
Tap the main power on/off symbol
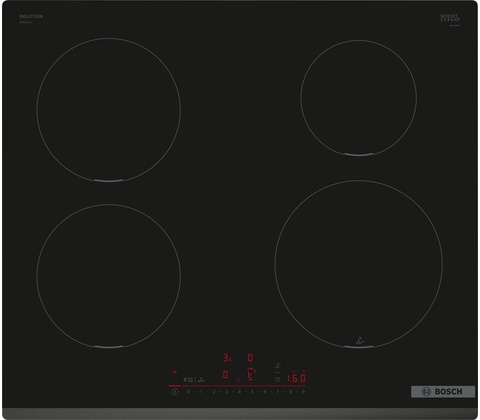[175, 392]
